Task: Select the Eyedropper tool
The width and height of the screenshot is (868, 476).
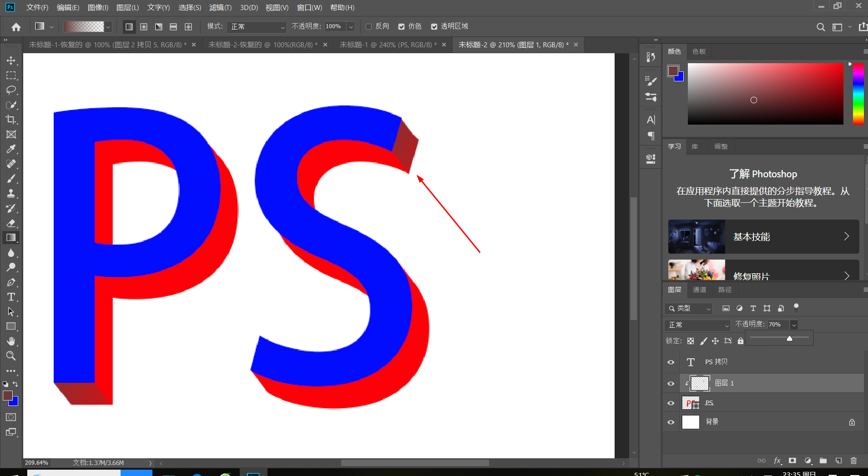Action: click(11, 149)
